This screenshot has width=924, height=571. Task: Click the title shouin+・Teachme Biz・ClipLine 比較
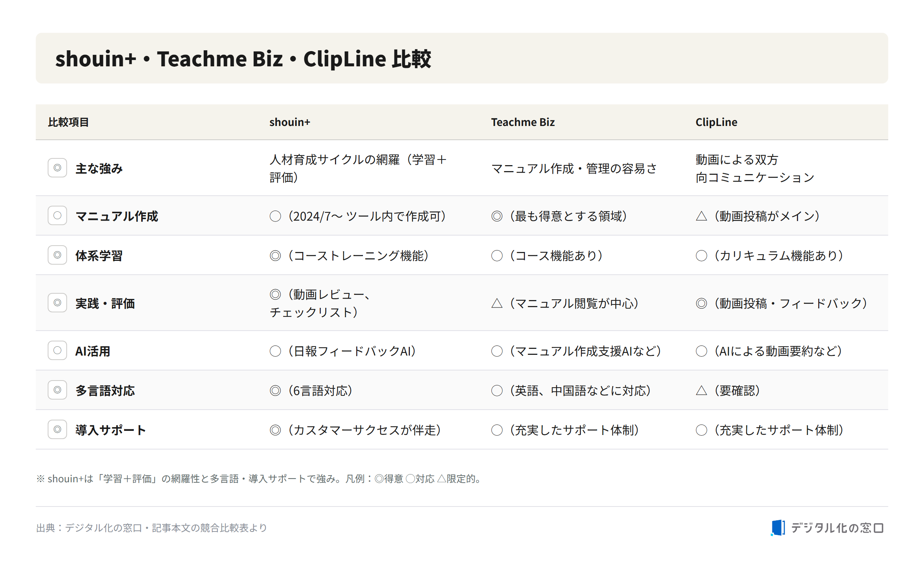click(x=243, y=59)
